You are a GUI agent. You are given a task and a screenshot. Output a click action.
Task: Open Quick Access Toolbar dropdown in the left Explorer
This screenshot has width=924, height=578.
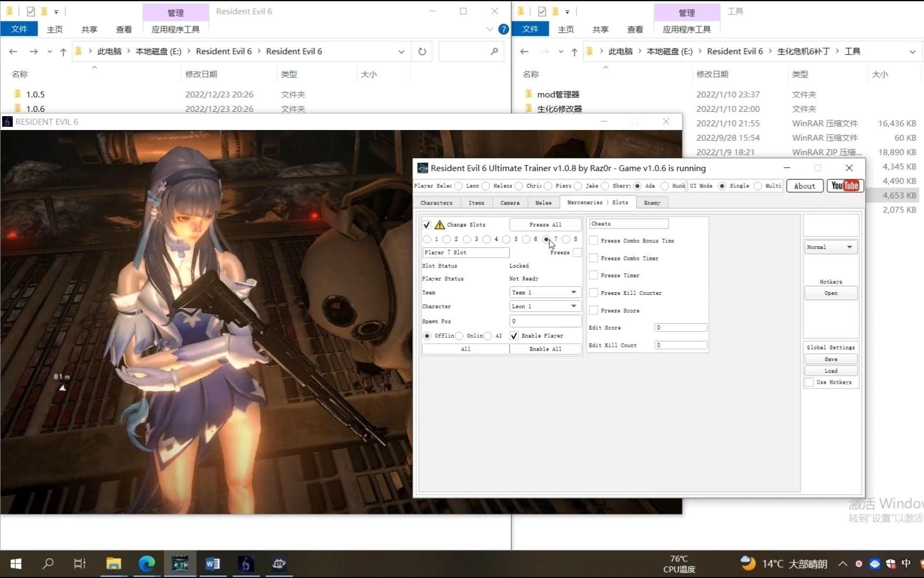pos(56,11)
